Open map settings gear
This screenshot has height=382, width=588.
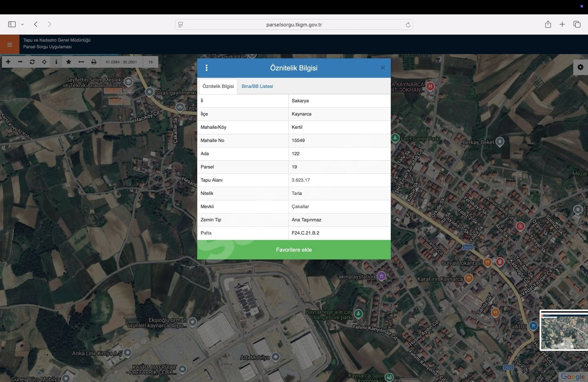pyautogui.click(x=580, y=67)
